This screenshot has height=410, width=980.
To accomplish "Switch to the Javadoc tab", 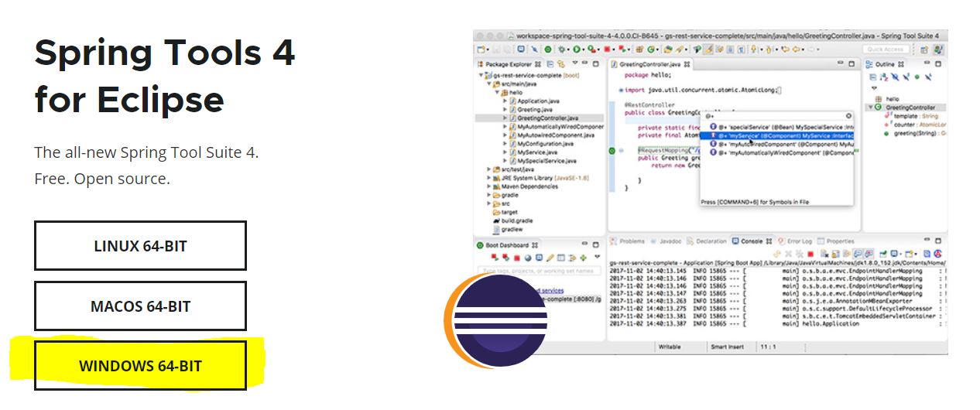I will [665, 241].
